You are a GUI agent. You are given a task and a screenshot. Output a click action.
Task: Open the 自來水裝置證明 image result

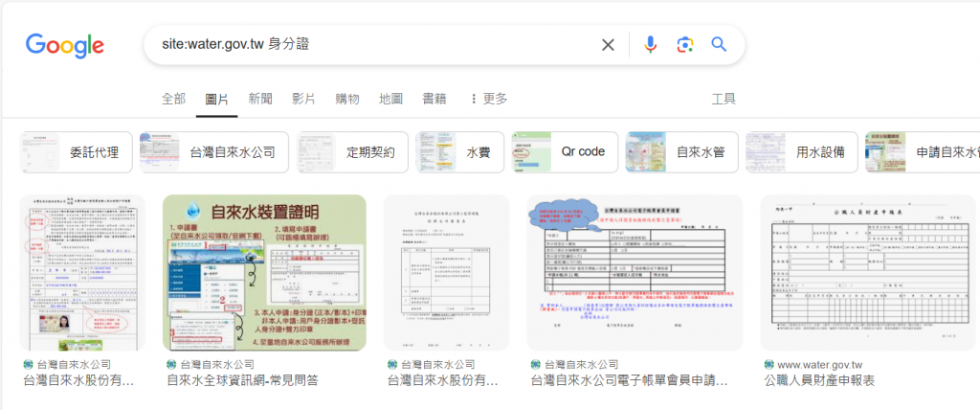tap(264, 272)
